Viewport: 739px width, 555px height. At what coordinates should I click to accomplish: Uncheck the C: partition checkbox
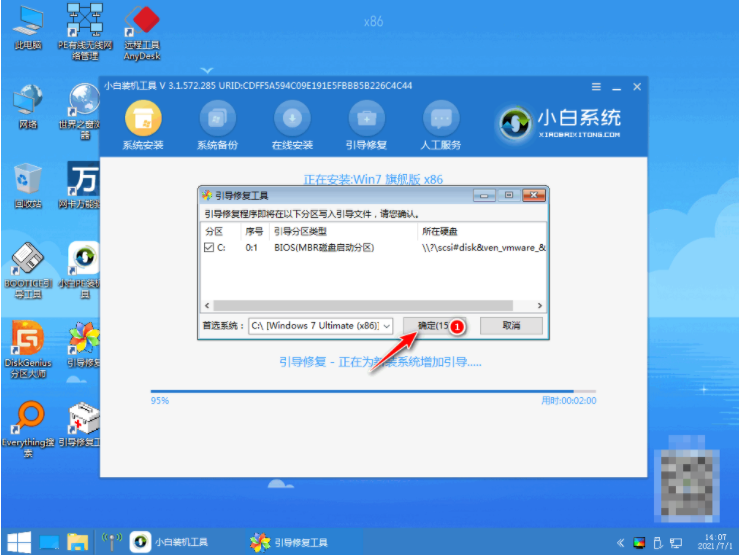click(210, 247)
